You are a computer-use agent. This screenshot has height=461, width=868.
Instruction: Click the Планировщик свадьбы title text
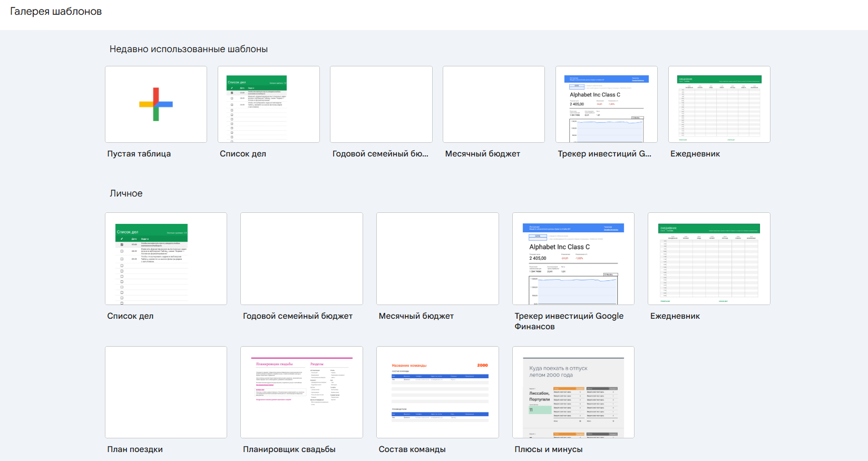click(x=289, y=449)
